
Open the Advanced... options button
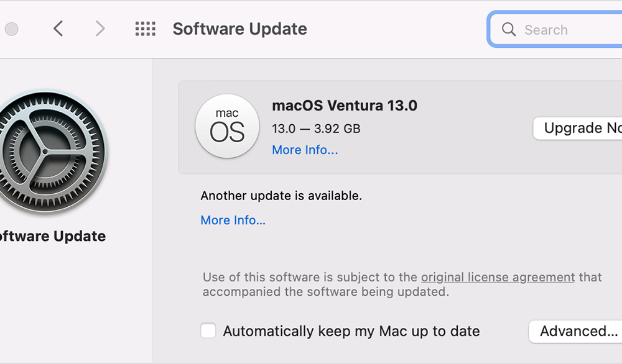point(575,332)
